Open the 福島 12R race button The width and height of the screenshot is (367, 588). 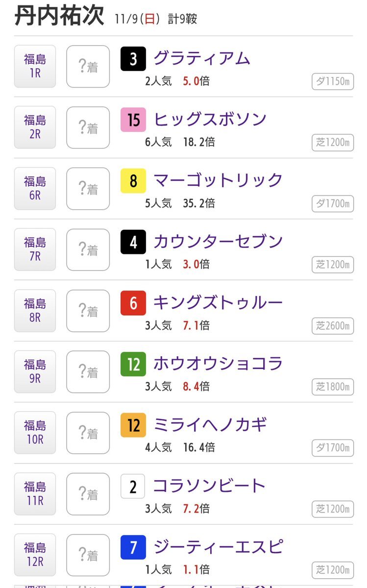[x=35, y=555]
